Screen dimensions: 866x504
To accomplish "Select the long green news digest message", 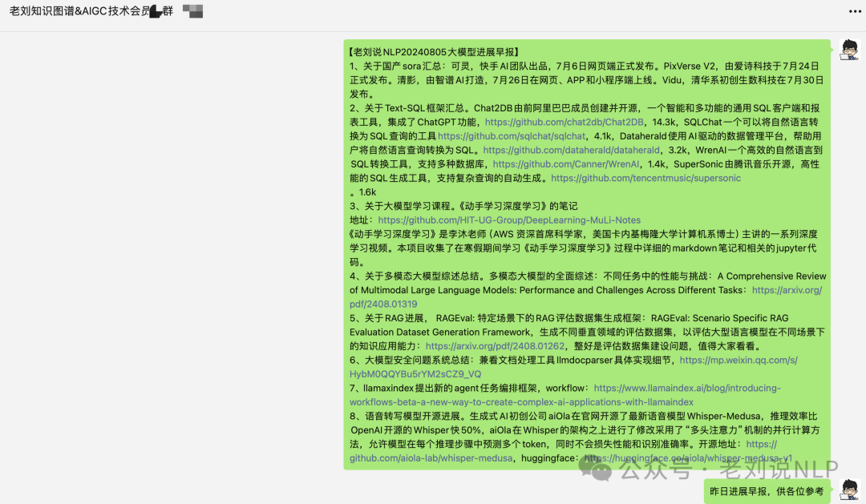I will [x=561, y=248].
